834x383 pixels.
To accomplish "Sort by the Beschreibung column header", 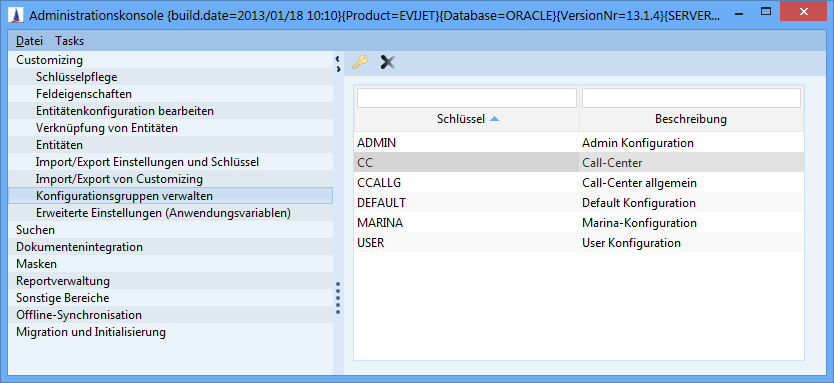I will [x=691, y=120].
